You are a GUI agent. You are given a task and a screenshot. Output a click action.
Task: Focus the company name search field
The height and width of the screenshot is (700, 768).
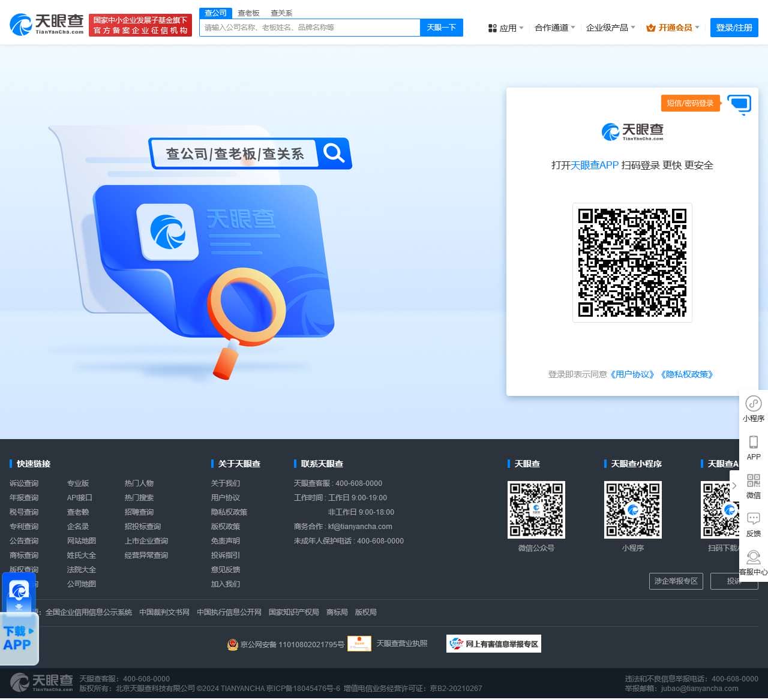click(x=310, y=28)
